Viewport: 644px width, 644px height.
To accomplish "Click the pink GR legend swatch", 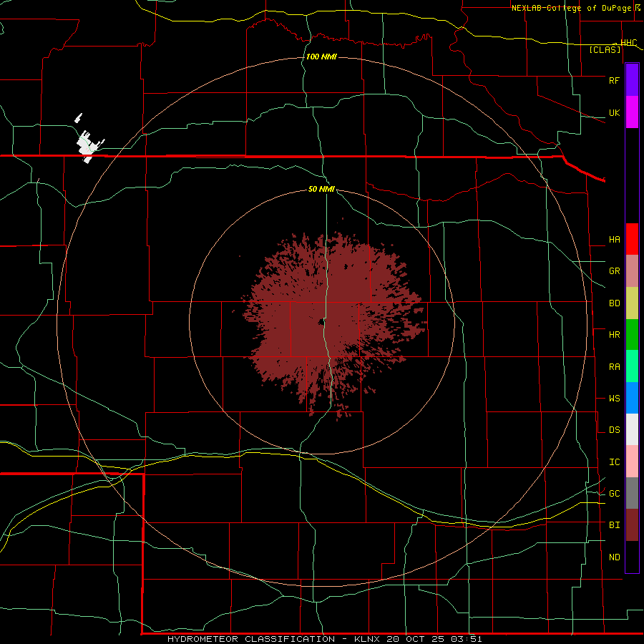I will [632, 271].
